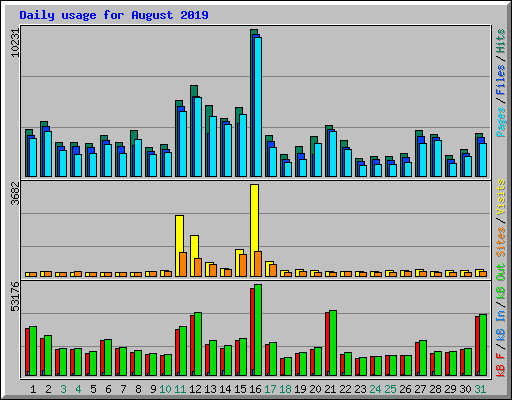Click day label 26 on x-axis

(405, 389)
